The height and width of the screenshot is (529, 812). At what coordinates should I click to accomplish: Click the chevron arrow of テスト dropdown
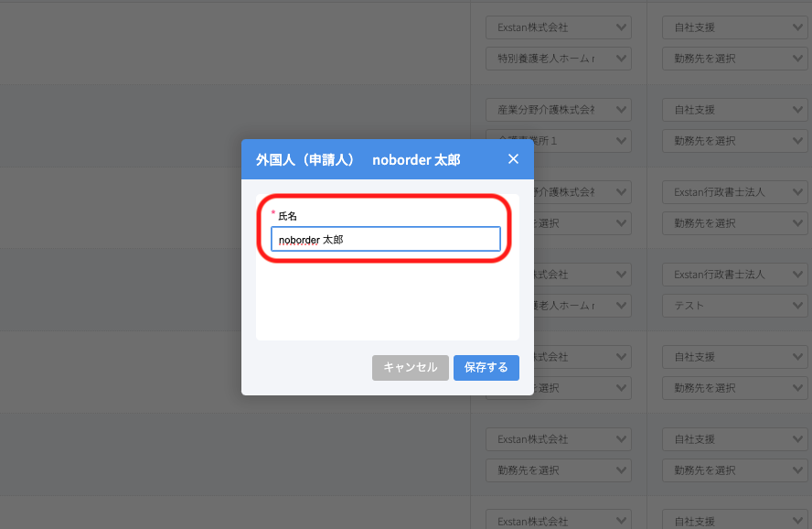pos(798,306)
